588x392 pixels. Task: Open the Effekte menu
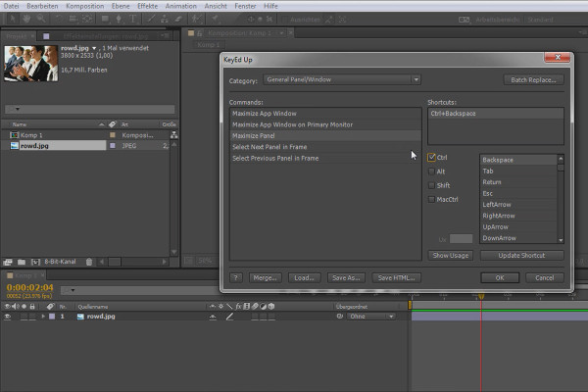pos(147,6)
